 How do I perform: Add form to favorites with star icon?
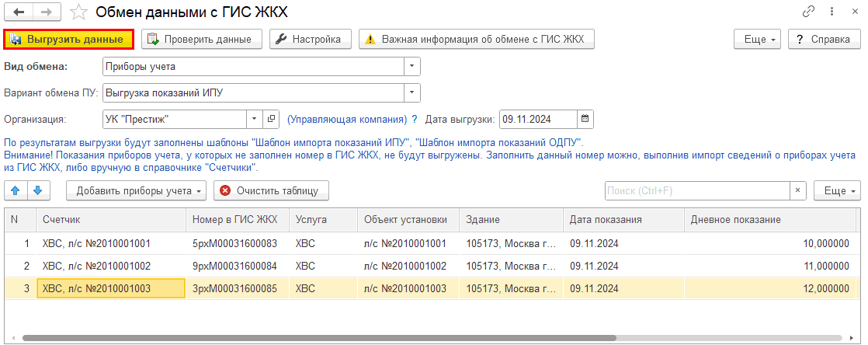tap(78, 12)
